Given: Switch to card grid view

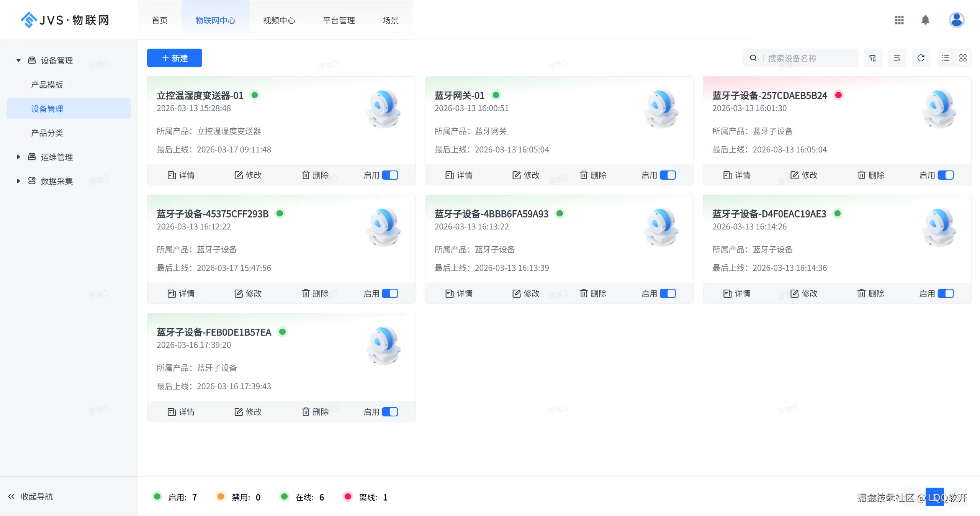Looking at the screenshot, I should (x=963, y=58).
